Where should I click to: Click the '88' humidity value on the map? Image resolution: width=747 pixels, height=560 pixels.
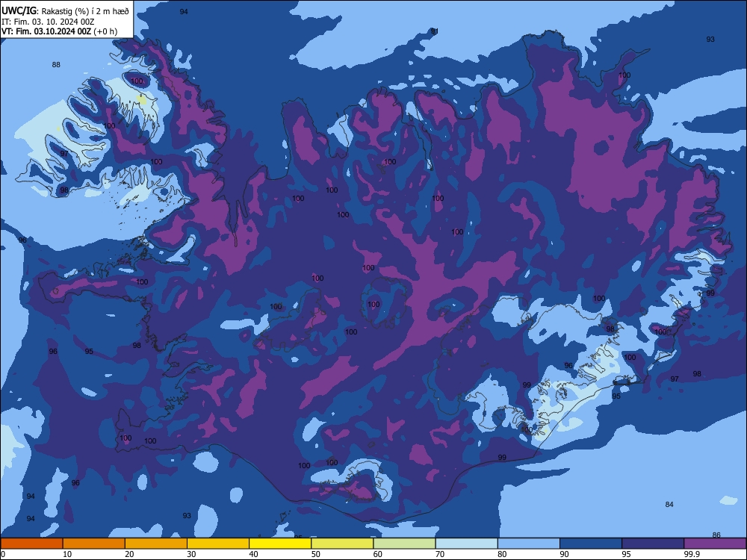[56, 65]
